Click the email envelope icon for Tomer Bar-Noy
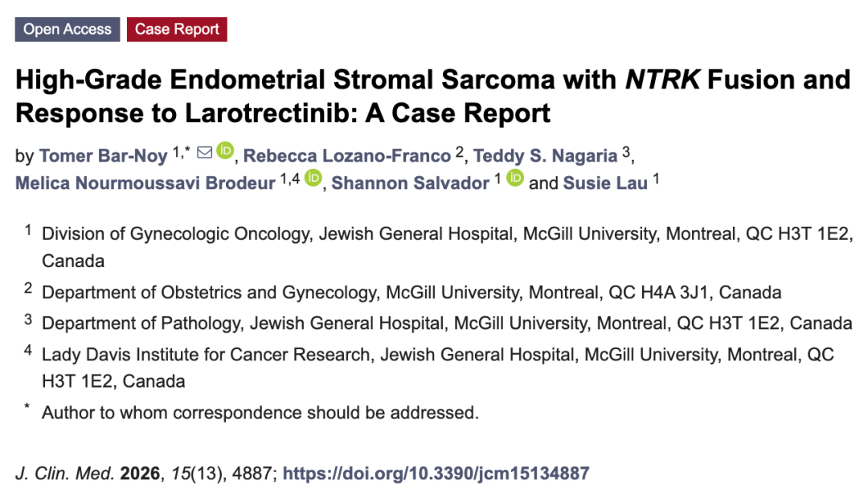 204,152
